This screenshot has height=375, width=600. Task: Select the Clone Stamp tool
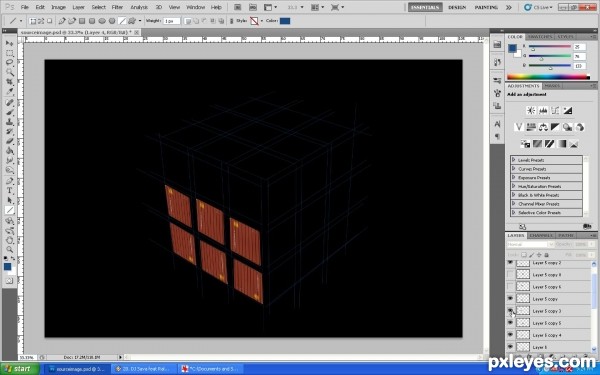click(10, 122)
